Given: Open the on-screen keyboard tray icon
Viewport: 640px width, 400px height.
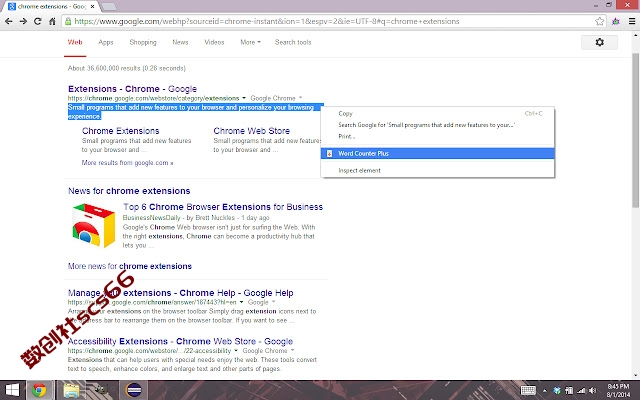Looking at the screenshot, I should pyautogui.click(x=528, y=391).
